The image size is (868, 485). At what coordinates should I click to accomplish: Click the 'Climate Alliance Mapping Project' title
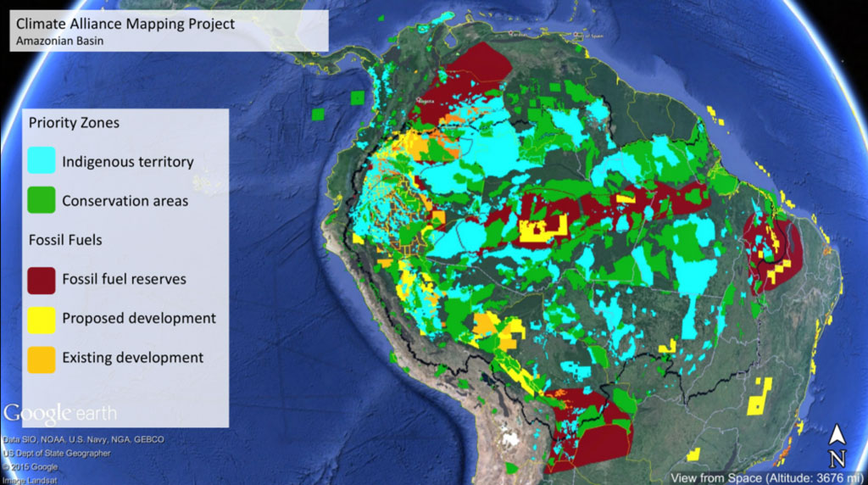[x=125, y=24]
